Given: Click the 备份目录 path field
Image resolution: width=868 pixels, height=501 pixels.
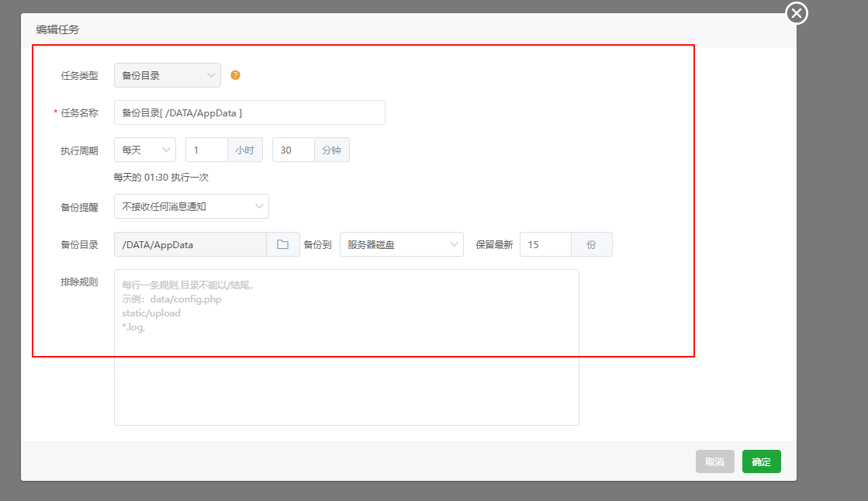Looking at the screenshot, I should pos(190,244).
